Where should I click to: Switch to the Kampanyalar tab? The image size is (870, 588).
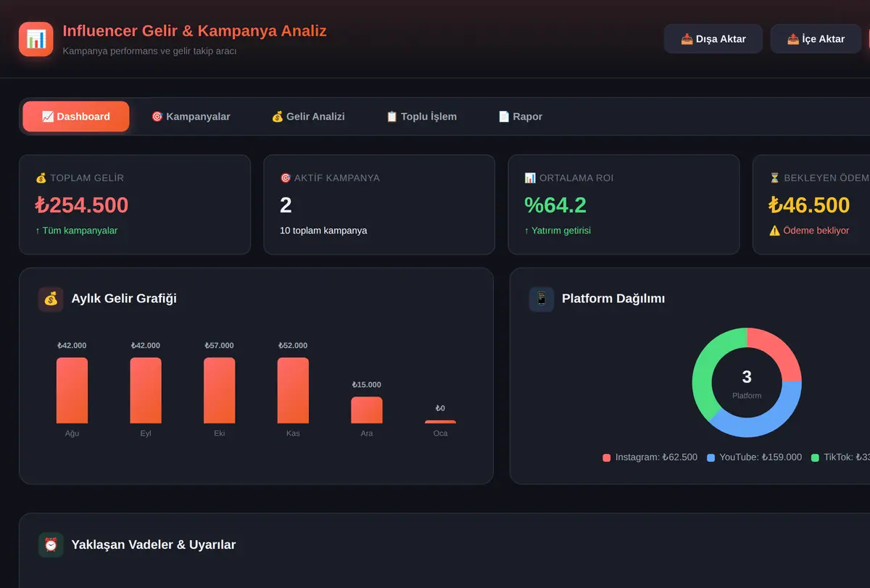tap(191, 117)
